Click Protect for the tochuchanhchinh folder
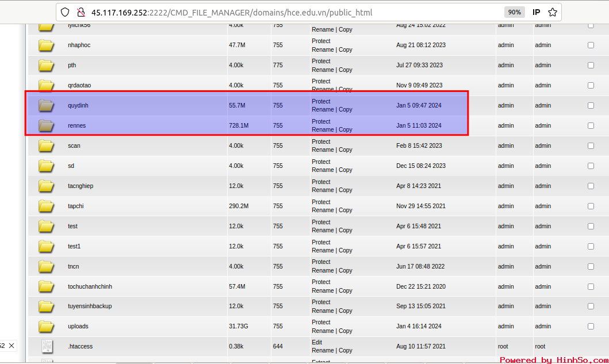The image size is (609, 364). click(x=321, y=282)
